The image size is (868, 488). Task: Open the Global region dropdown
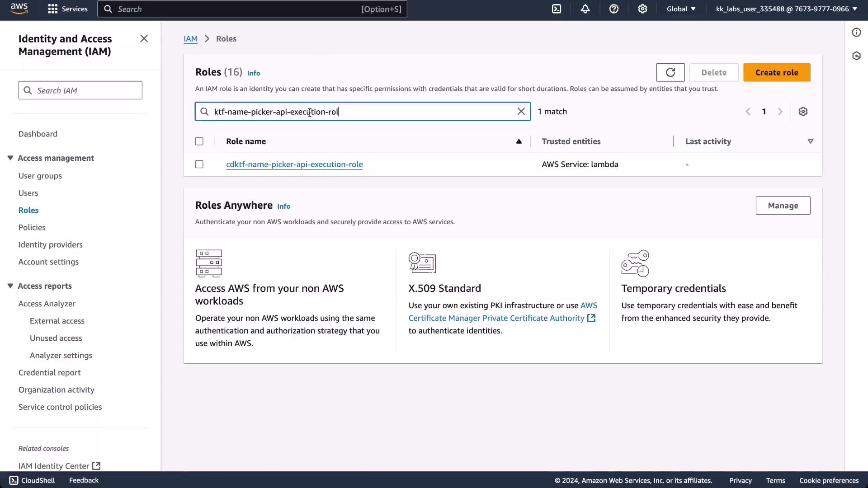point(681,9)
